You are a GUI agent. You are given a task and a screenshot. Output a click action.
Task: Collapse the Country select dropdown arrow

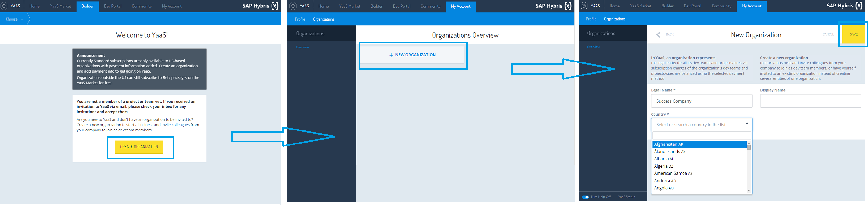(747, 124)
